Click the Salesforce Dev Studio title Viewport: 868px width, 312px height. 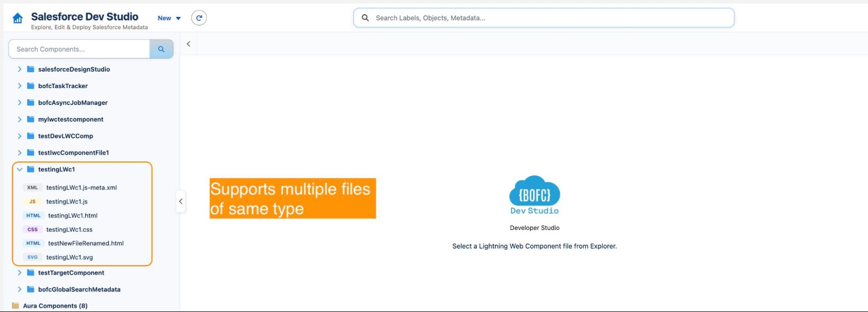(85, 16)
